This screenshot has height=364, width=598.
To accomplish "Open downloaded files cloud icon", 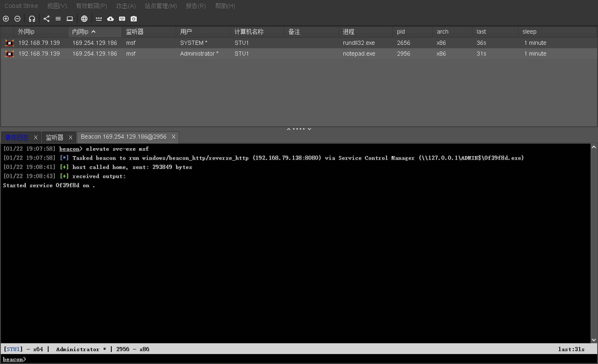I will pos(110,19).
